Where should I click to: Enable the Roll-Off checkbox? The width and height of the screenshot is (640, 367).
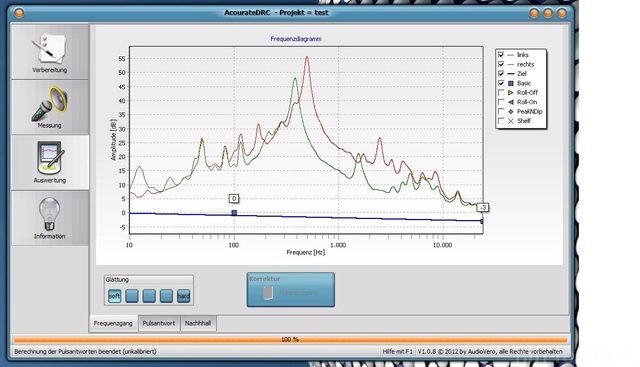pyautogui.click(x=501, y=93)
